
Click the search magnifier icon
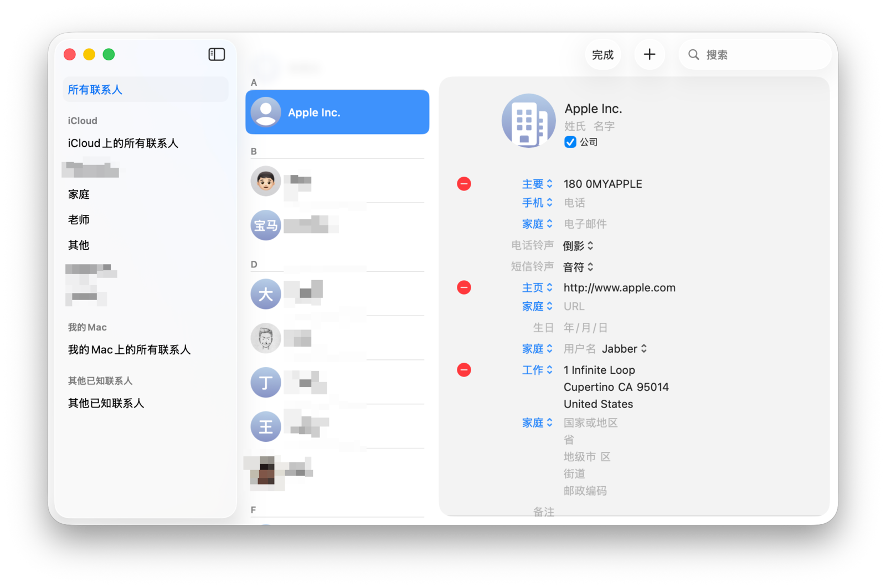pos(693,55)
